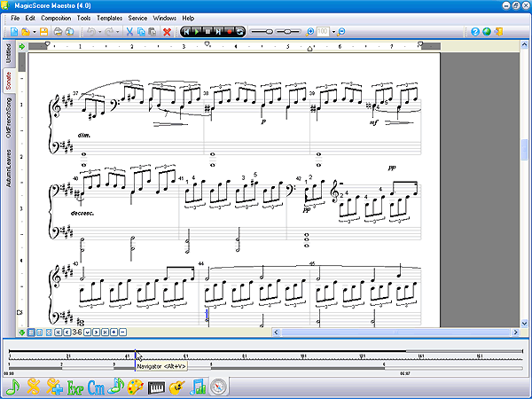
Task: Open the clef with plus tool panel
Action: pos(54,387)
